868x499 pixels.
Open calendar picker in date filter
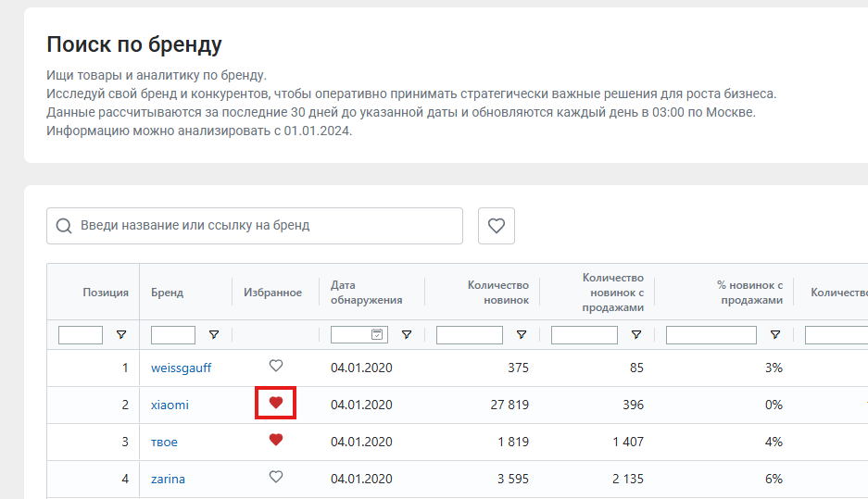tap(377, 334)
